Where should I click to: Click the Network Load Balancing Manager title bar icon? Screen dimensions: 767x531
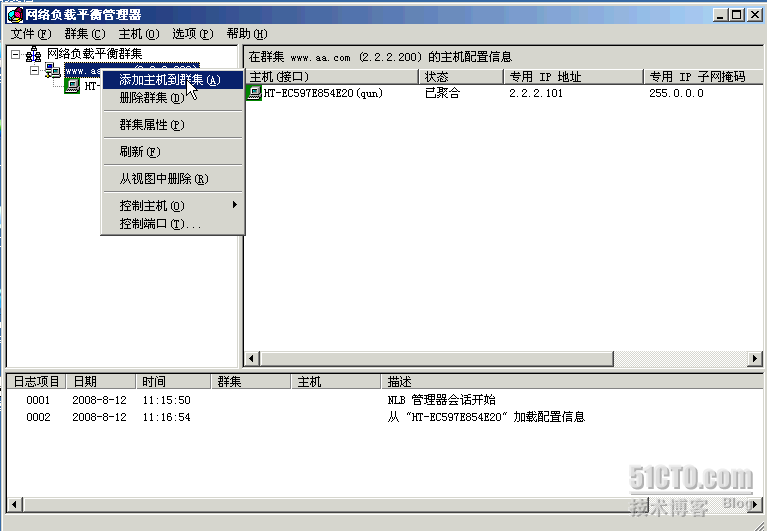pos(15,15)
